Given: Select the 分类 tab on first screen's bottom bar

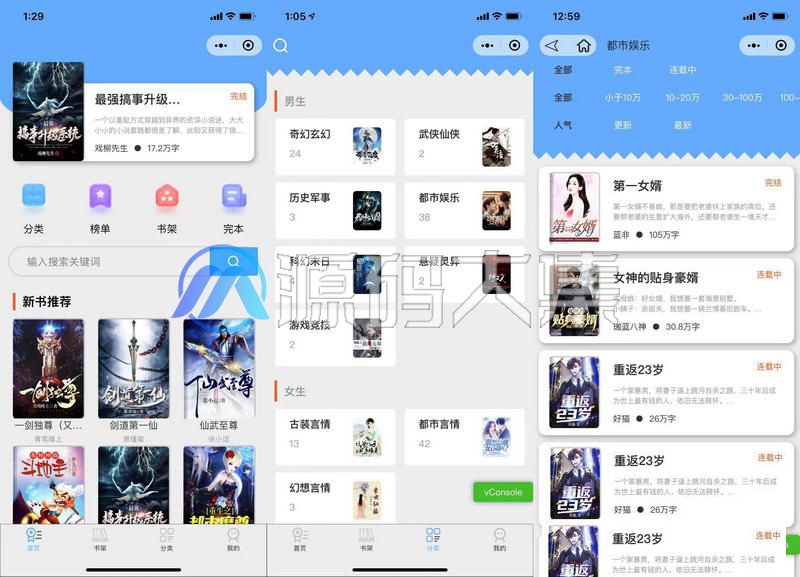Looking at the screenshot, I should [167, 539].
